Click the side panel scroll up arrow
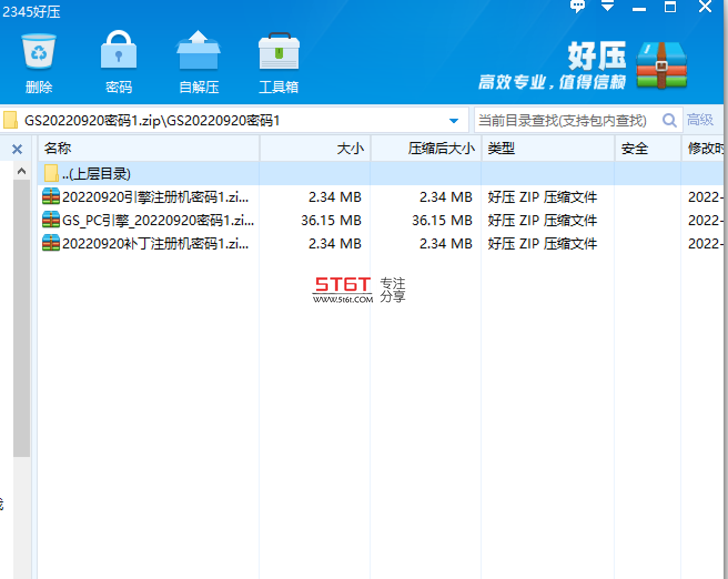The image size is (728, 579). click(22, 171)
